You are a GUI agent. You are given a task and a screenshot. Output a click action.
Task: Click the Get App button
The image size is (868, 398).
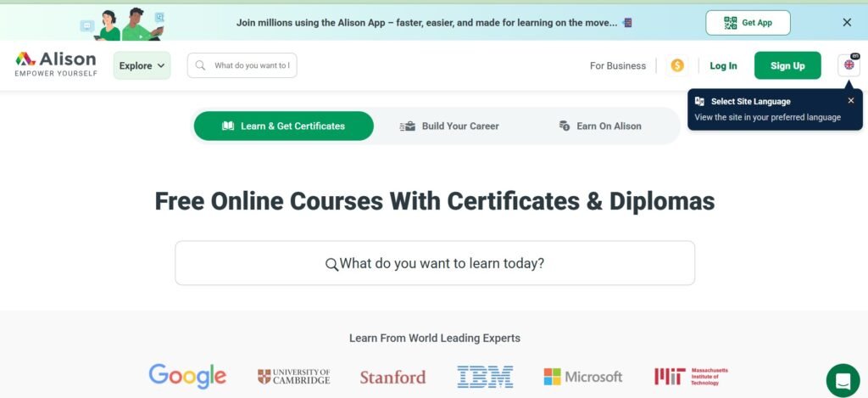[748, 23]
